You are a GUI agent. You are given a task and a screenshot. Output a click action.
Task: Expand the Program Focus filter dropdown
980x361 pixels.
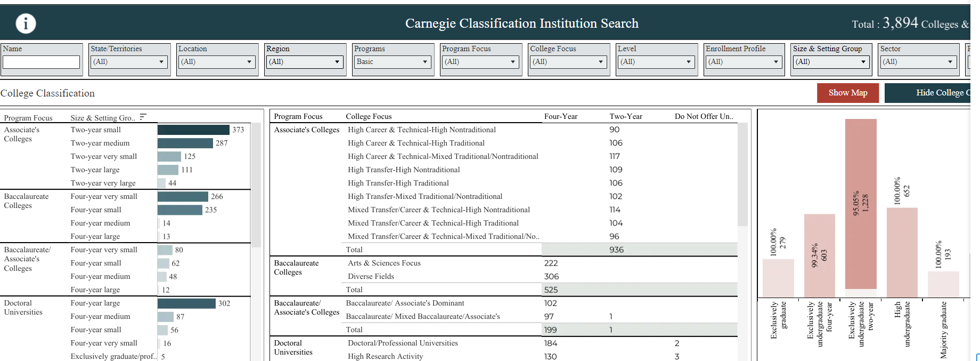tap(480, 62)
